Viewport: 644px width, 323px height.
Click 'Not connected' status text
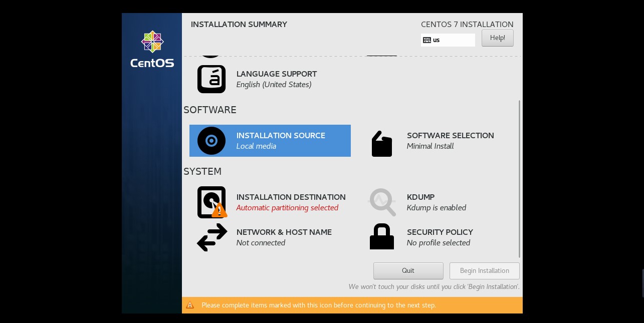[x=261, y=243]
